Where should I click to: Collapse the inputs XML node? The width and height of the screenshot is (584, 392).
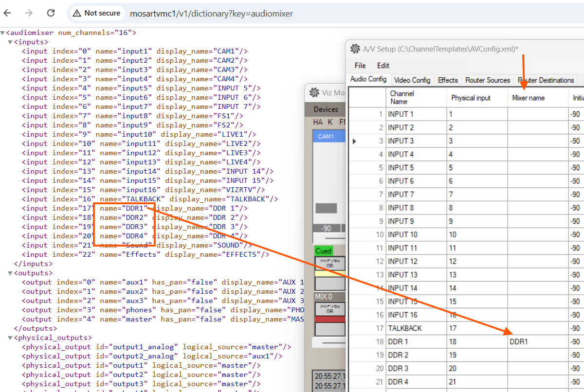pos(10,42)
